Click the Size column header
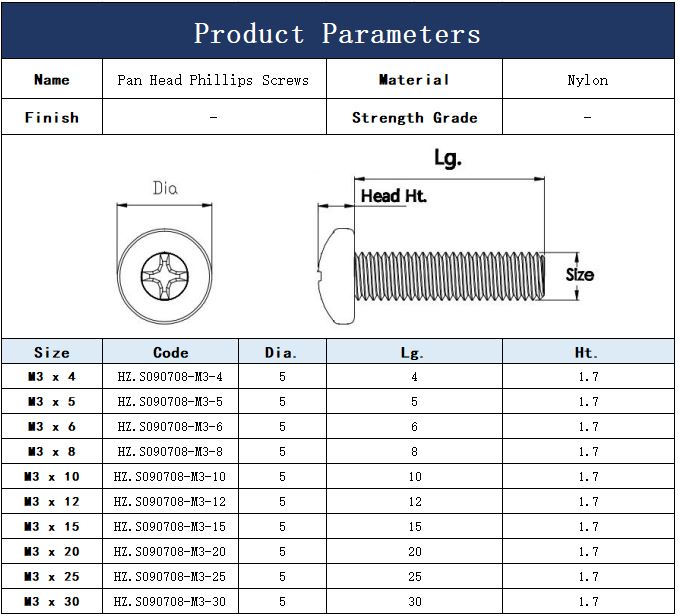678x616 pixels. (52, 352)
